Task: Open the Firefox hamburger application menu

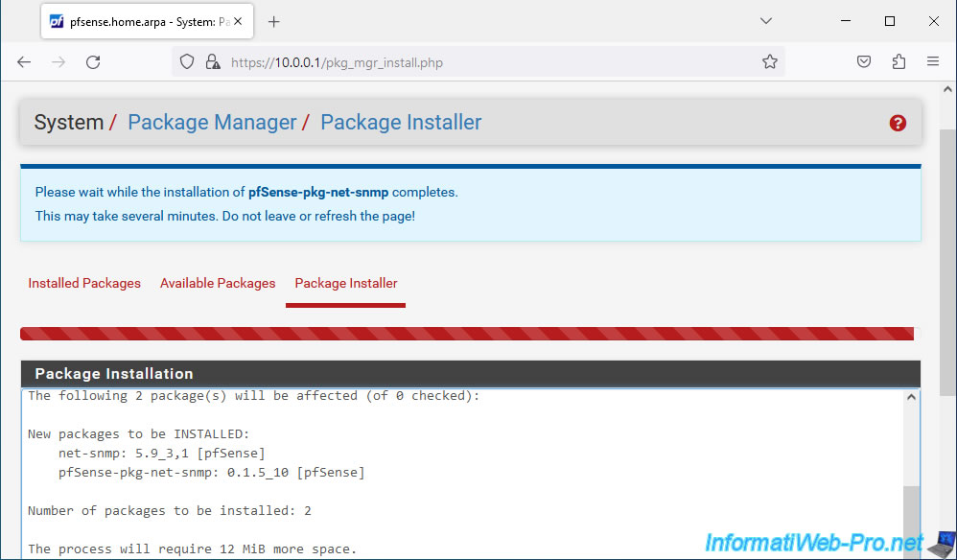Action: [x=933, y=61]
